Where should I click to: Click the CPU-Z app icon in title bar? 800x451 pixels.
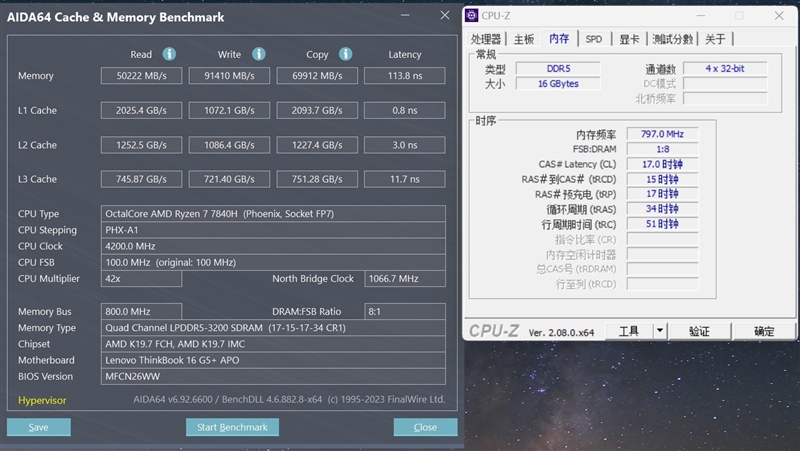click(x=471, y=15)
